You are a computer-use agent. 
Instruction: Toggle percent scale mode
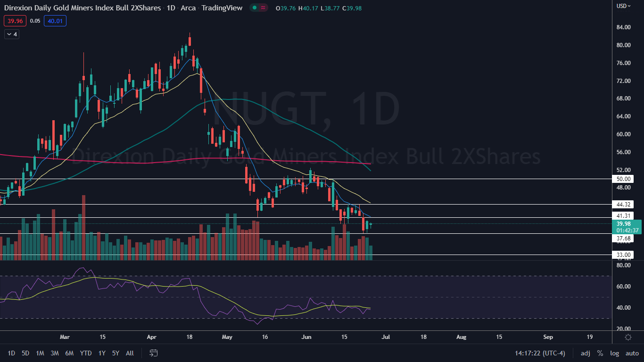tap(600, 353)
